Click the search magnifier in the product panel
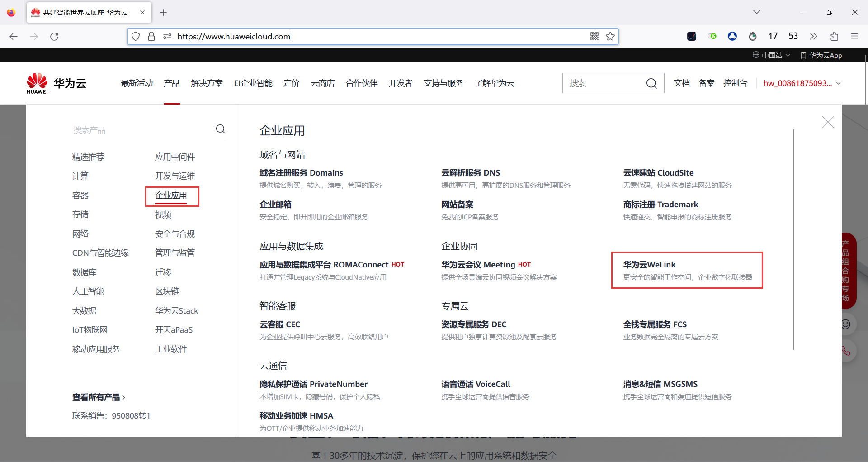Viewport: 868px width, 462px height. pos(221,129)
